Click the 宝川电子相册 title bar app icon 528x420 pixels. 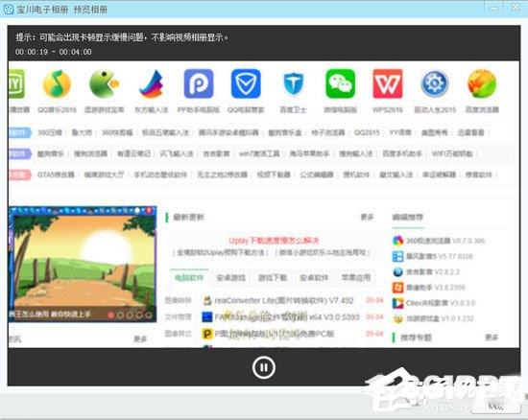(x=8, y=9)
